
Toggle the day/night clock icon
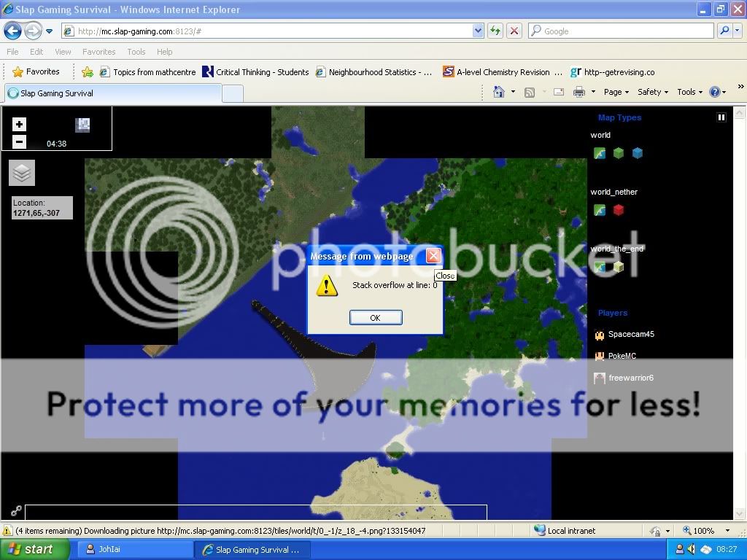82,125
